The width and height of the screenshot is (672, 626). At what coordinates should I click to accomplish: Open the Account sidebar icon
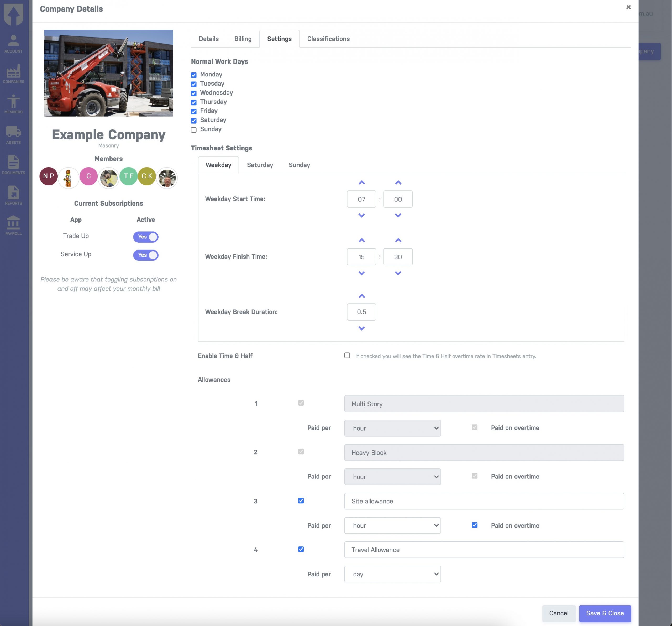[14, 44]
